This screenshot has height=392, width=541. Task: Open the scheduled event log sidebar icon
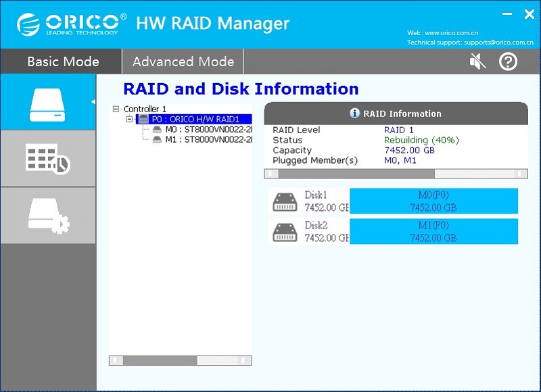(x=47, y=159)
